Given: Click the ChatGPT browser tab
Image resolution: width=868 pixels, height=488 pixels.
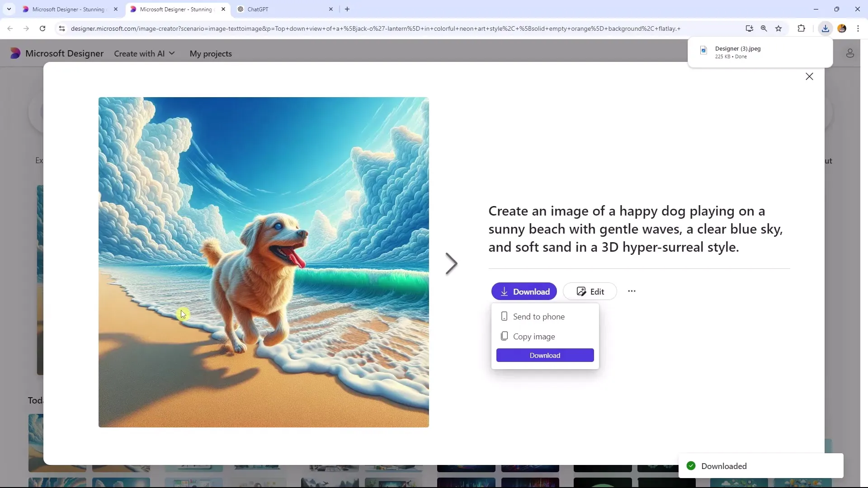Looking at the screenshot, I should [277, 9].
